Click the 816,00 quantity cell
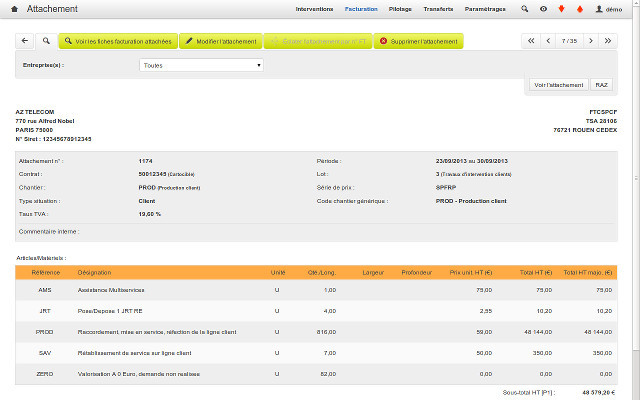640x400 pixels. tap(327, 332)
